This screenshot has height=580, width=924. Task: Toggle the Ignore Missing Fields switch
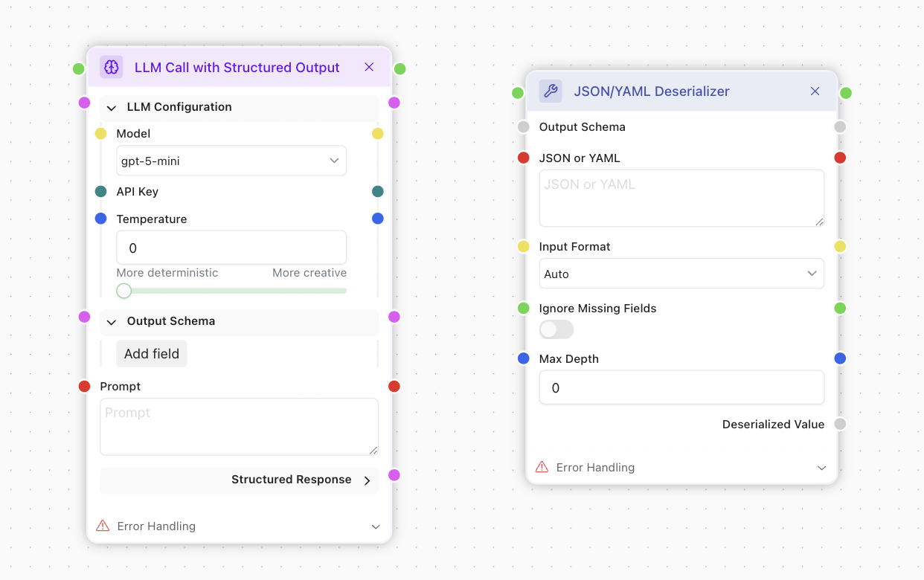[x=556, y=329]
